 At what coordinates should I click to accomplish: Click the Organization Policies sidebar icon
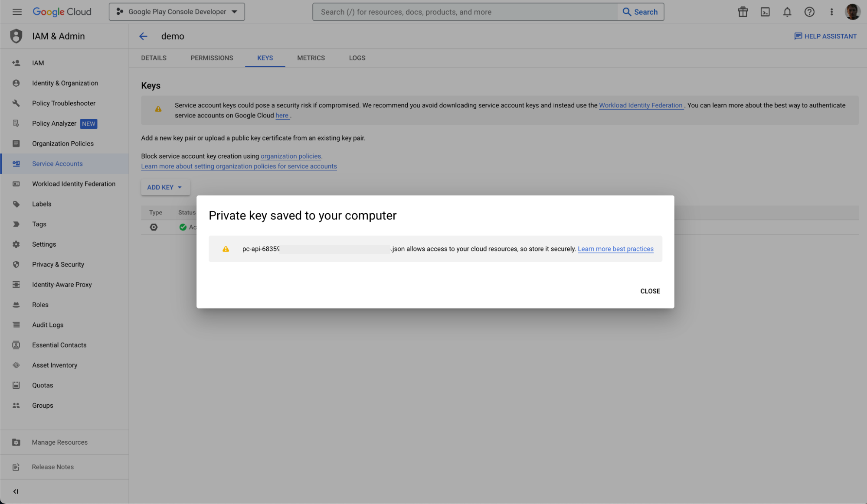click(x=16, y=143)
